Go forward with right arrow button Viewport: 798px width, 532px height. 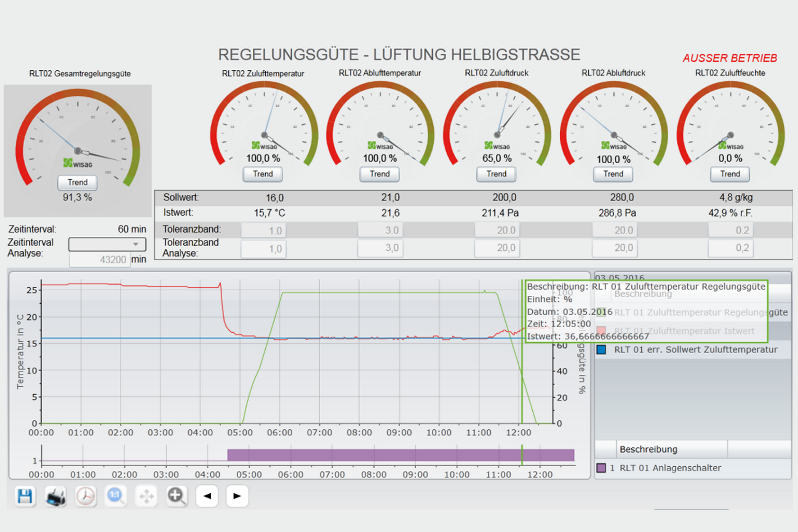[237, 496]
